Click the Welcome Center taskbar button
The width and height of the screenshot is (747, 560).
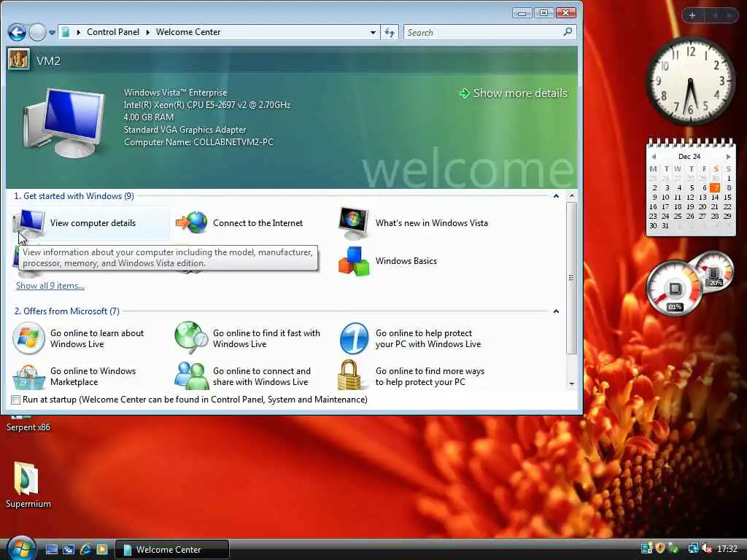(x=172, y=549)
